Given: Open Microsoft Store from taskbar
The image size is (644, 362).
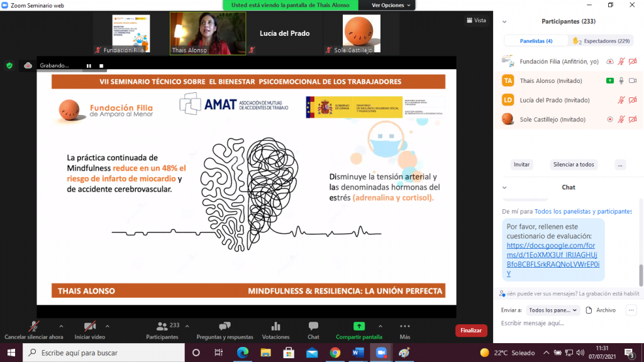Looking at the screenshot, I should (x=289, y=353).
